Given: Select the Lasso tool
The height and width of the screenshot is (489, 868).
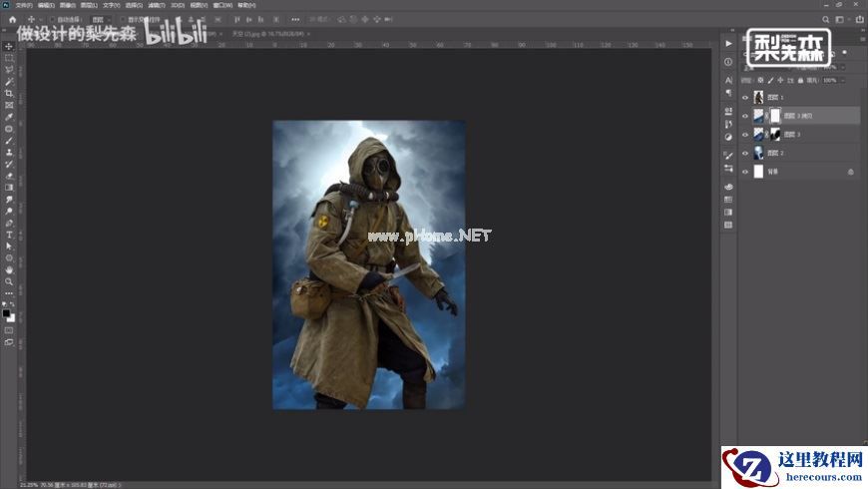Looking at the screenshot, I should (9, 70).
